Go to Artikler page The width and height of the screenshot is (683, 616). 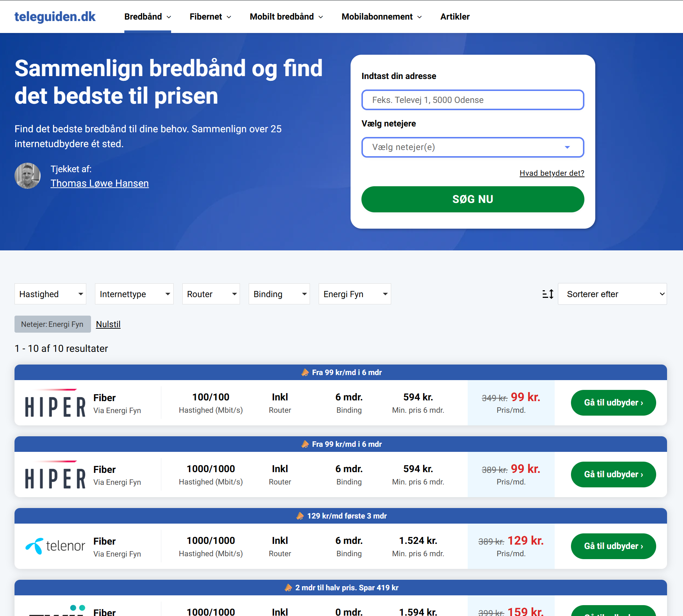(x=455, y=17)
